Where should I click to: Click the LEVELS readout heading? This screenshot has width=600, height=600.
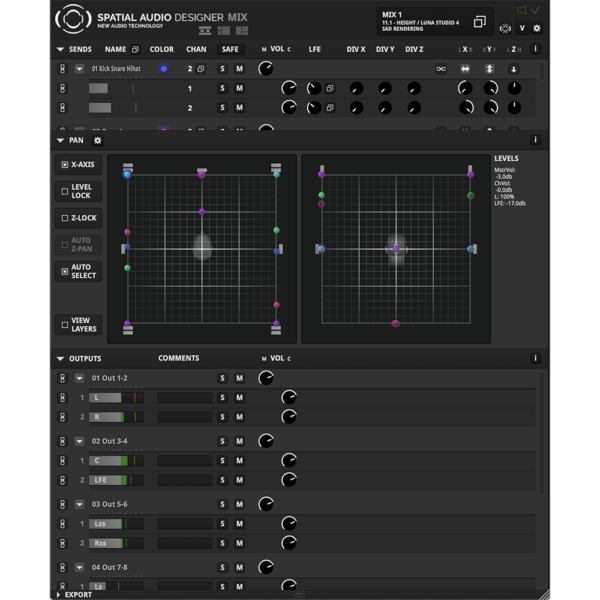click(506, 158)
